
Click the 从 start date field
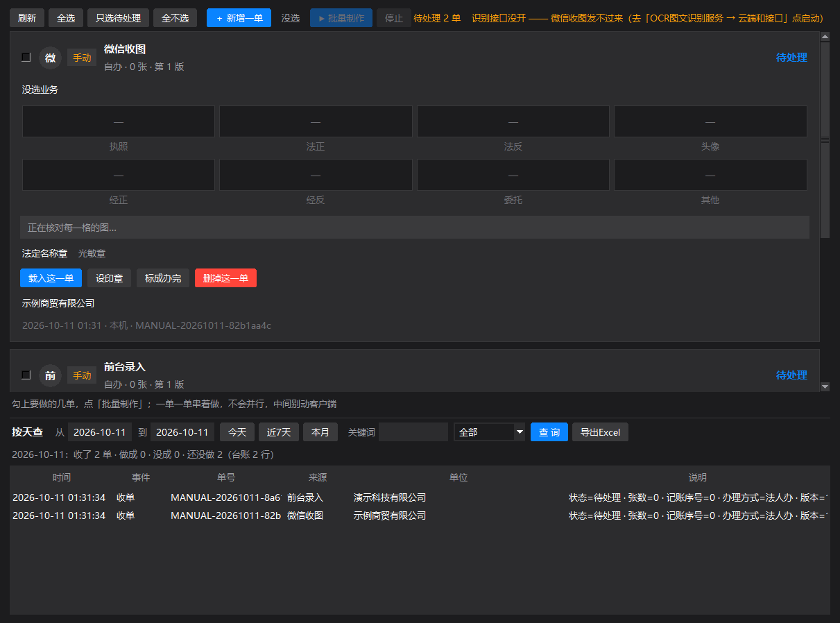tap(100, 432)
